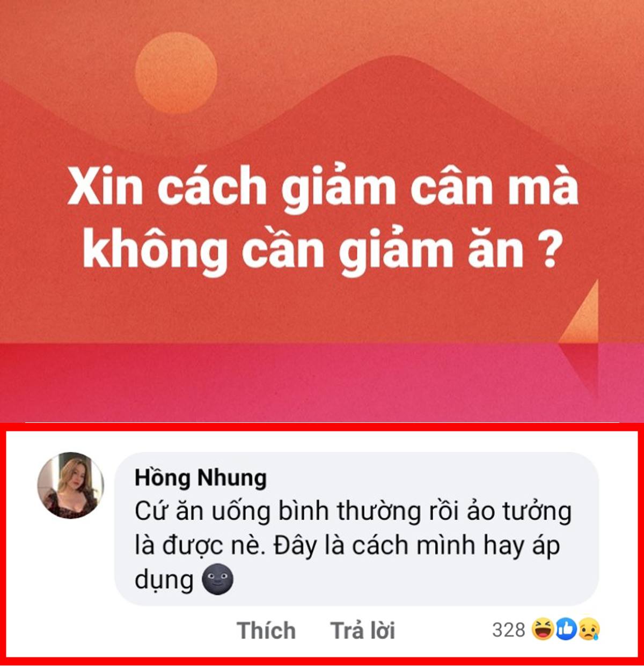Open the 328 reactions count
This screenshot has height=666, width=644.
(x=508, y=630)
